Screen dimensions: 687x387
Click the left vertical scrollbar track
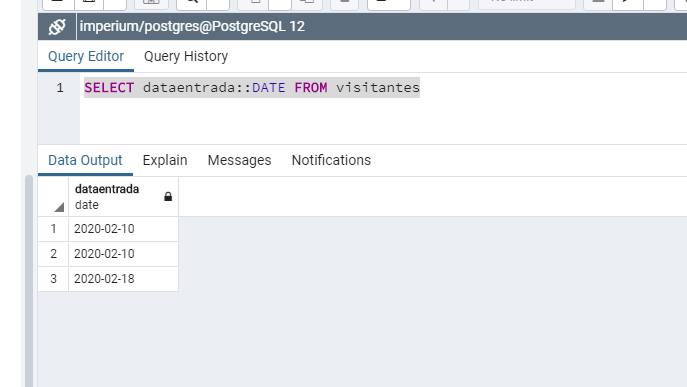point(29,280)
